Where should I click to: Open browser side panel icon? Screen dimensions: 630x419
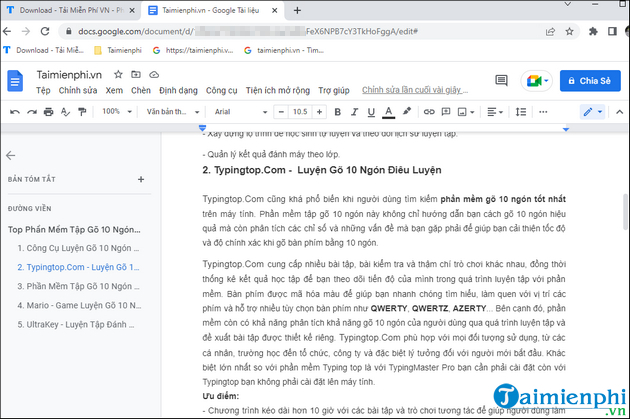612,31
